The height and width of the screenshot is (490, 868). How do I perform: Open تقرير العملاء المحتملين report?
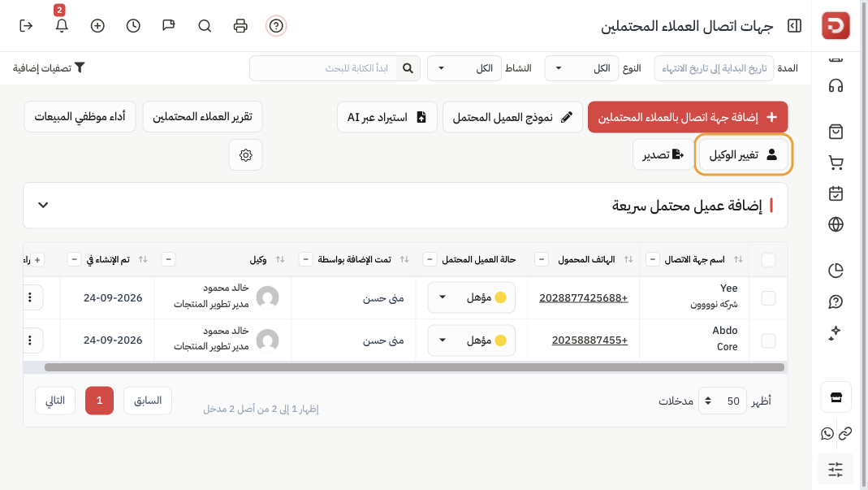click(203, 116)
